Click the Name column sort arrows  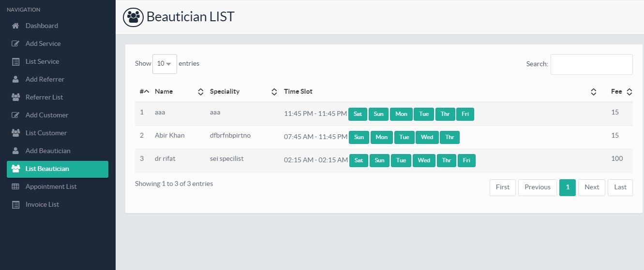coord(201,92)
